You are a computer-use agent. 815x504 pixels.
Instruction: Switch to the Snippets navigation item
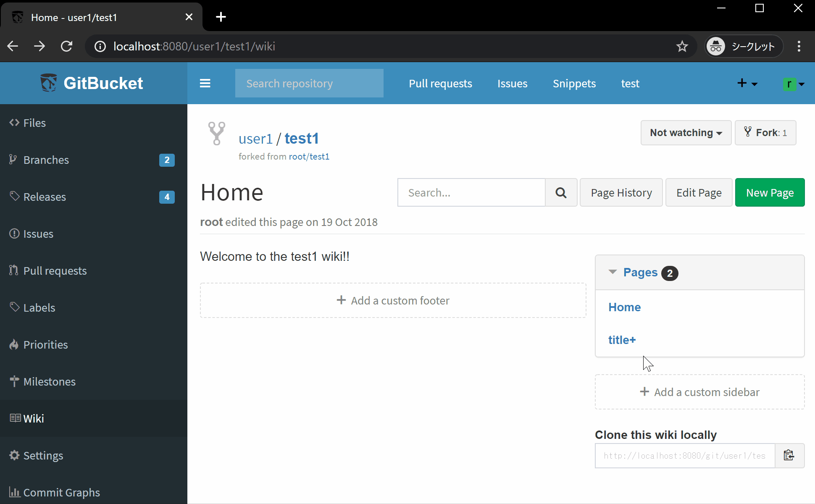pyautogui.click(x=574, y=83)
